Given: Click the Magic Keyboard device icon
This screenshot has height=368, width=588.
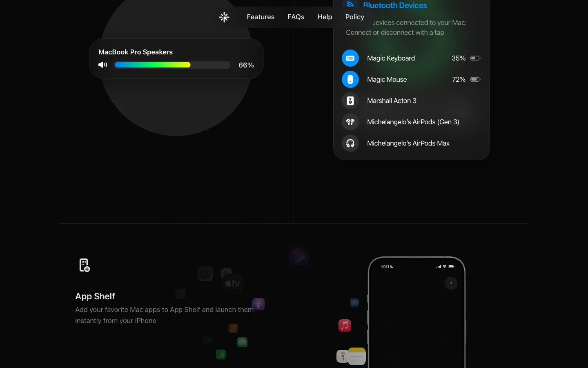Looking at the screenshot, I should pyautogui.click(x=350, y=58).
